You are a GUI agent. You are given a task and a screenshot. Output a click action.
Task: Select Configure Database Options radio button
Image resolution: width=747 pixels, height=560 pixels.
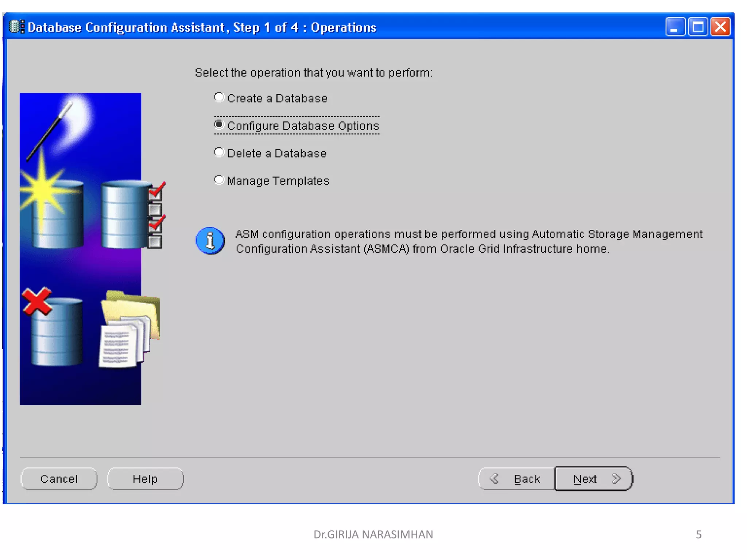(x=219, y=125)
